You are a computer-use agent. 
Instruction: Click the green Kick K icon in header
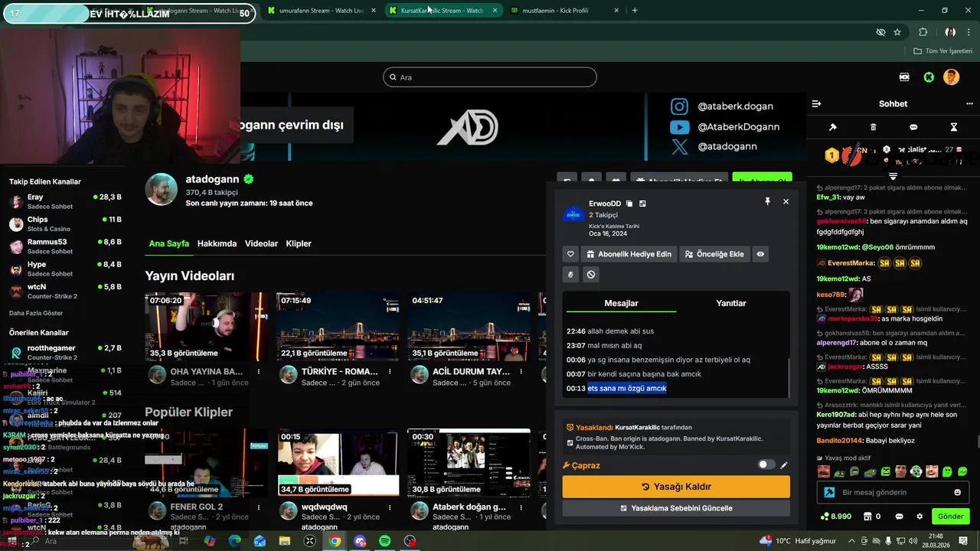[929, 77]
